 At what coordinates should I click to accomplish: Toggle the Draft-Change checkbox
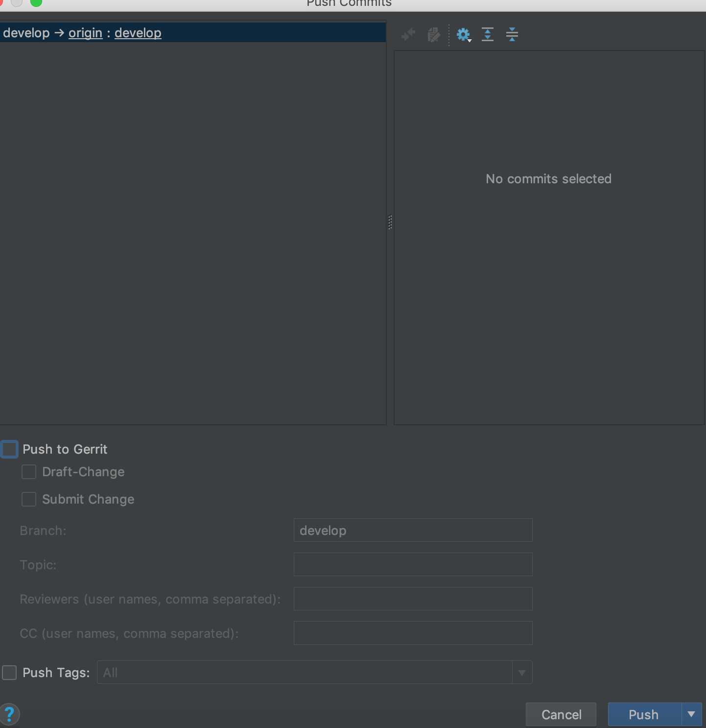click(29, 472)
